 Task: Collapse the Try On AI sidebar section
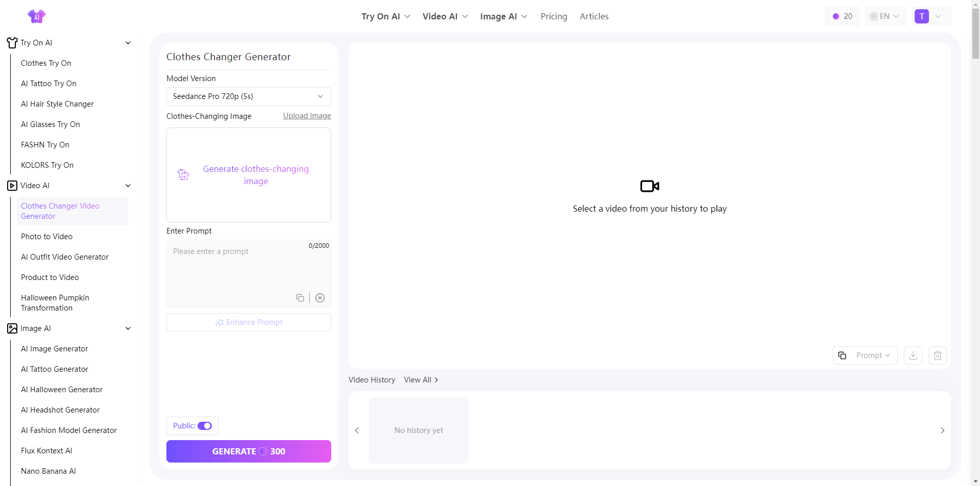(x=128, y=43)
